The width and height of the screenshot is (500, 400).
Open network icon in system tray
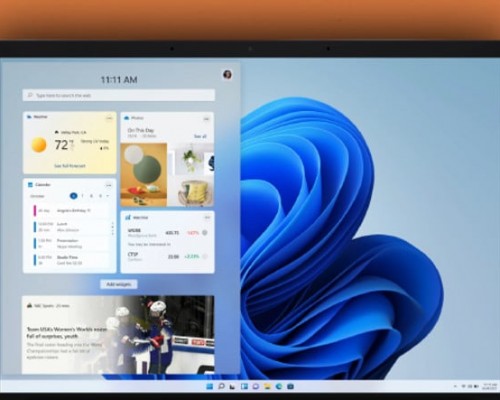(463, 386)
